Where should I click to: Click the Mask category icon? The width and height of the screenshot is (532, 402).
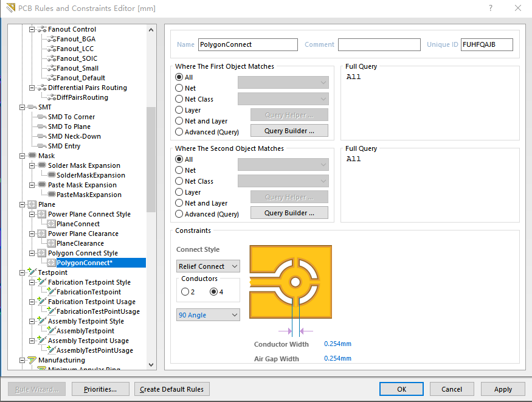tap(32, 156)
